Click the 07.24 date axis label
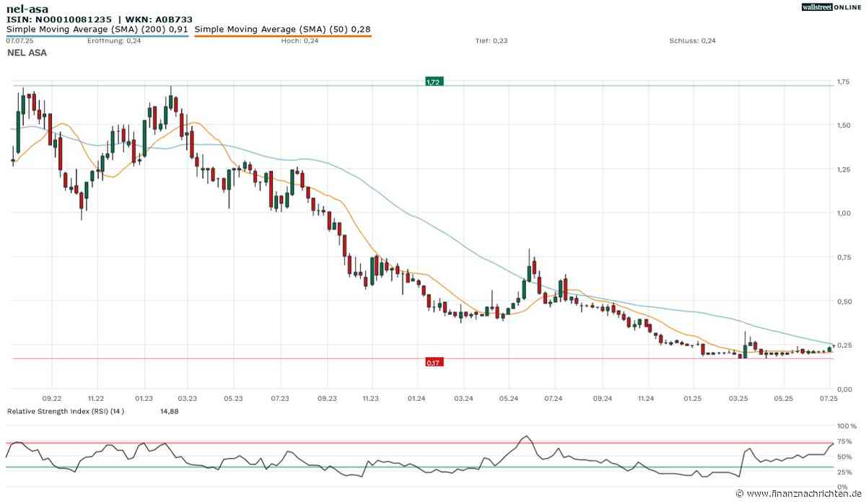 tap(554, 398)
